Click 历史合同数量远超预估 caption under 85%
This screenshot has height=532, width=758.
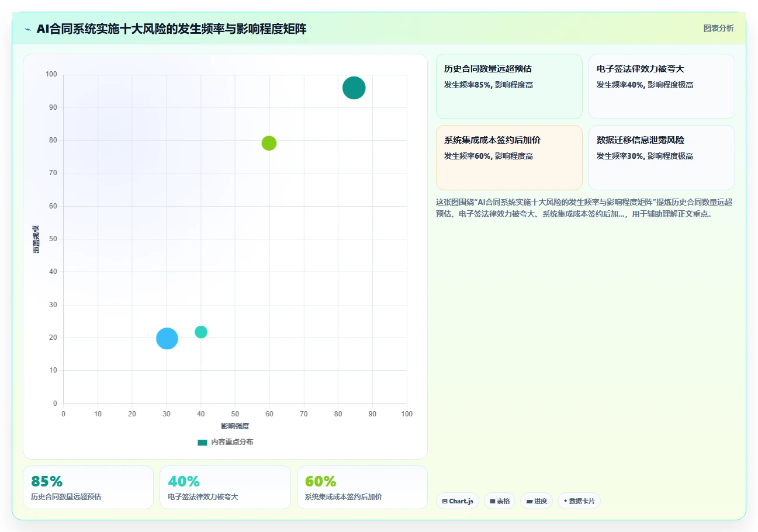coord(66,497)
